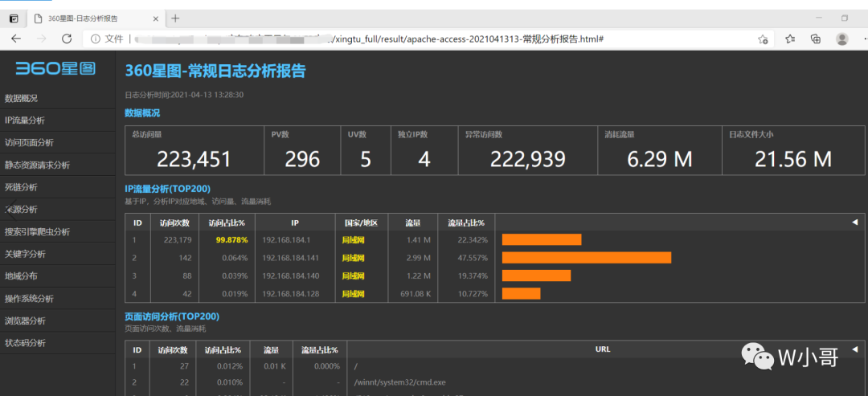Add this page to favorites star icon

763,39
